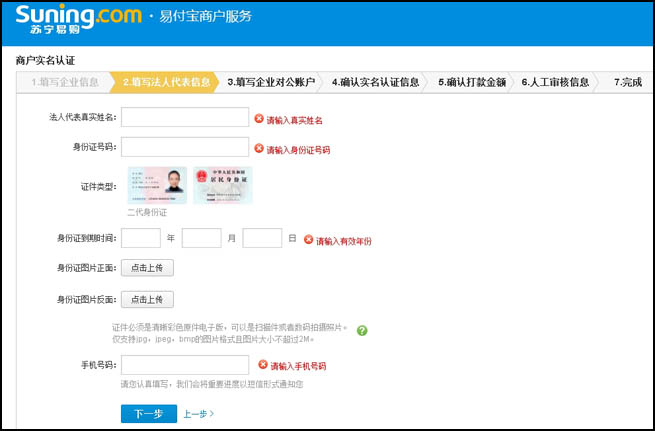Click the green help question mark icon
Screen dimensions: 655x431
362,331
